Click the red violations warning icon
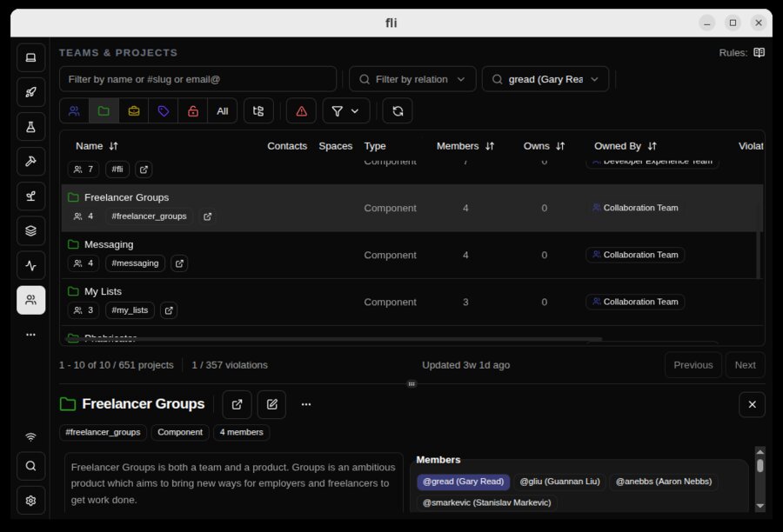This screenshot has width=783, height=532. click(x=300, y=110)
